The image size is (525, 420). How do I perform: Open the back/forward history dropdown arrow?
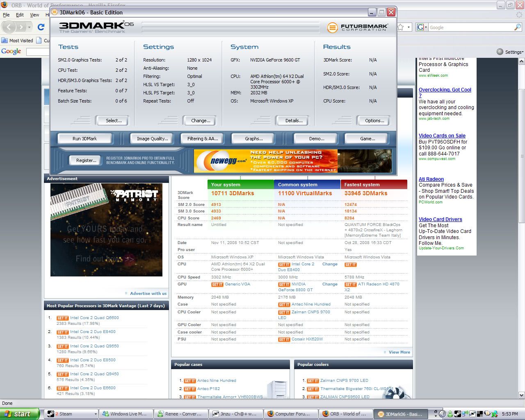pyautogui.click(x=29, y=27)
